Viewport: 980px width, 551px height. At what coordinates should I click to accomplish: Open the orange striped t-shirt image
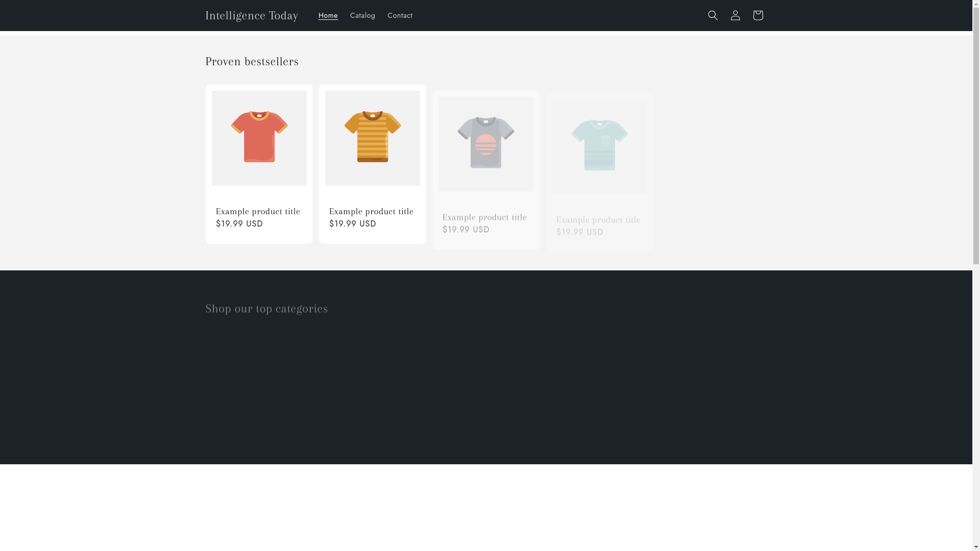pos(373,138)
